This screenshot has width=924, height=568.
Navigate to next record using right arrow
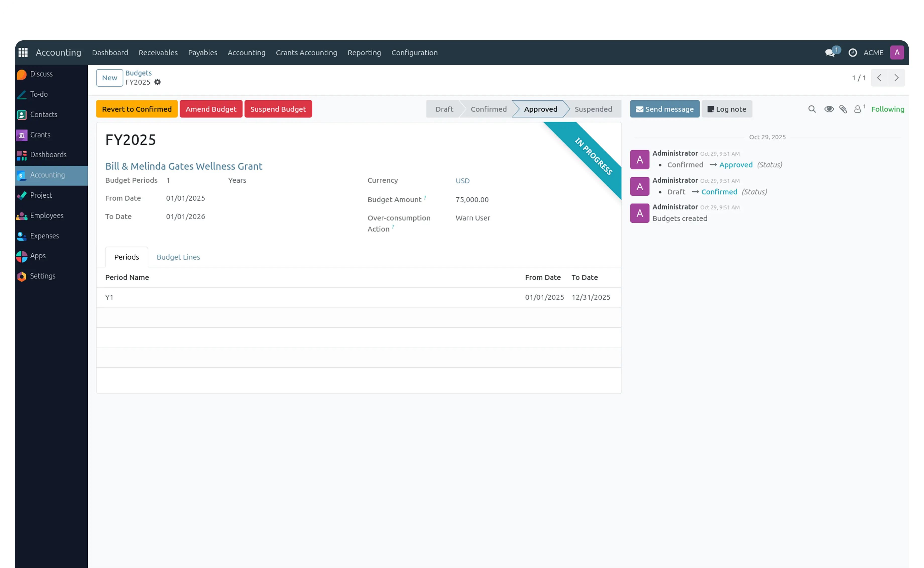coord(896,78)
